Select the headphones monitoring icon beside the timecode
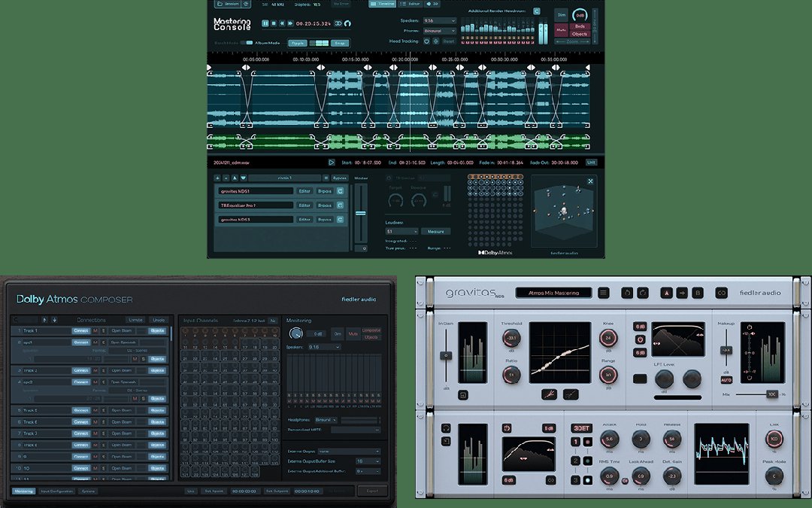 [x=349, y=23]
